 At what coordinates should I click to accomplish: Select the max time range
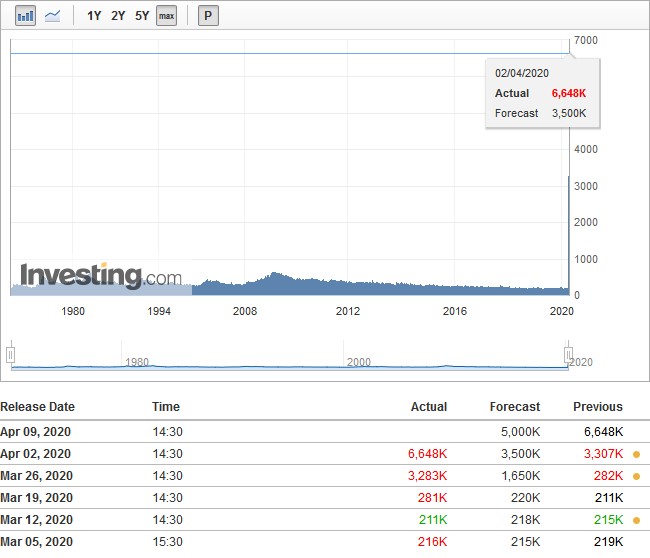coord(166,16)
